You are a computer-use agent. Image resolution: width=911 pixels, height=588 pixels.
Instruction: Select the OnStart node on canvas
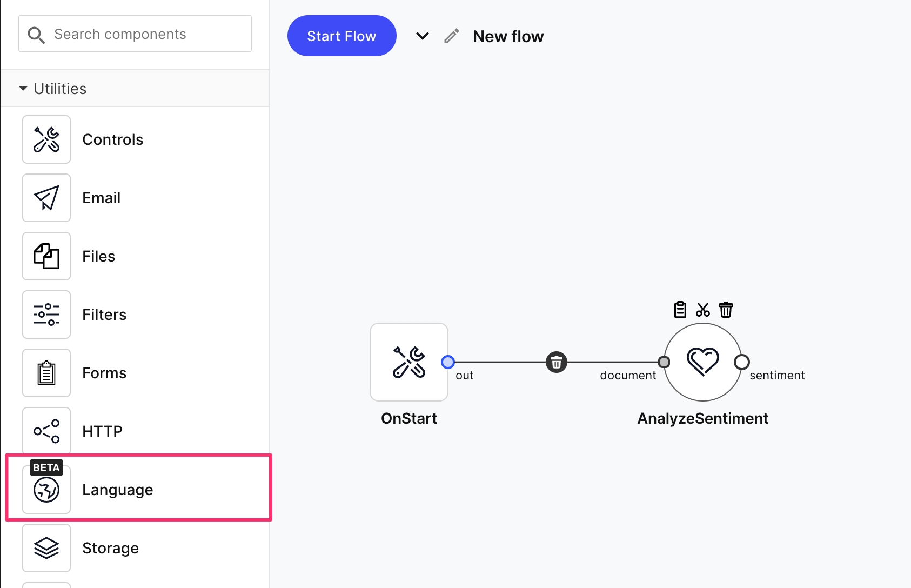tap(409, 362)
